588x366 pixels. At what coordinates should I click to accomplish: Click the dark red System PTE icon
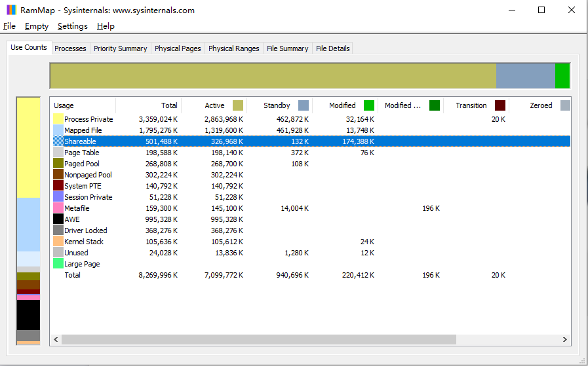point(58,186)
